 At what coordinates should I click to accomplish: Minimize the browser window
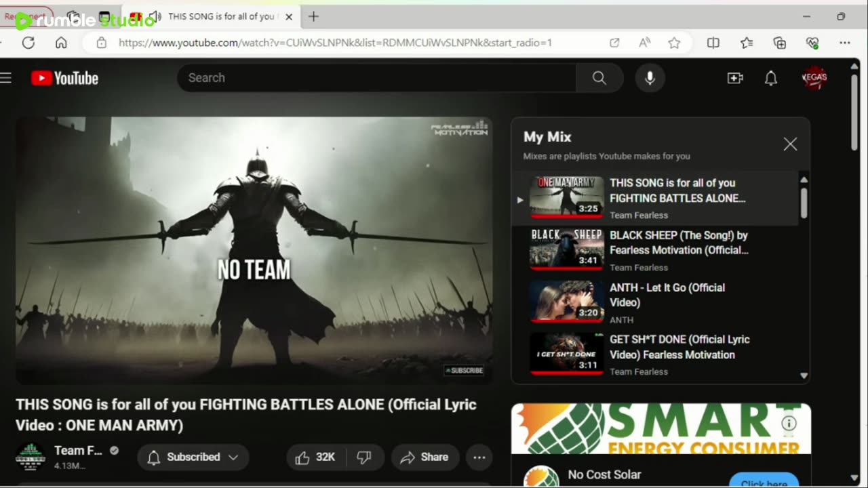tap(806, 16)
